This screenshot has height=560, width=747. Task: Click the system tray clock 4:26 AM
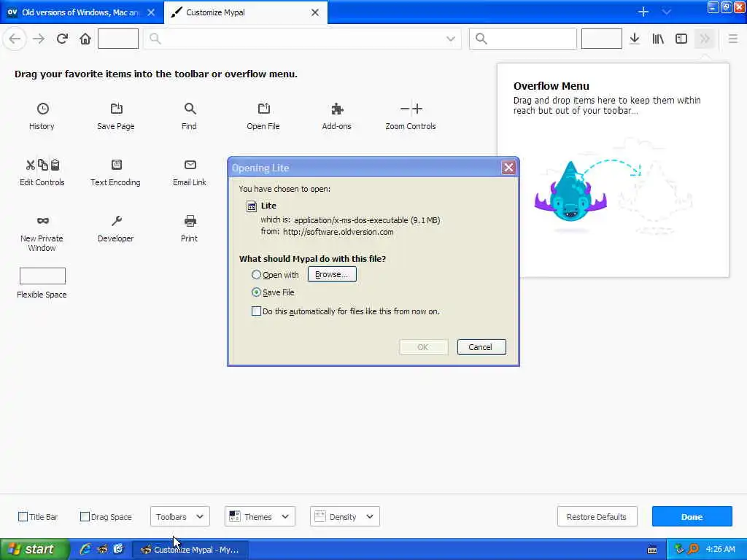click(720, 550)
